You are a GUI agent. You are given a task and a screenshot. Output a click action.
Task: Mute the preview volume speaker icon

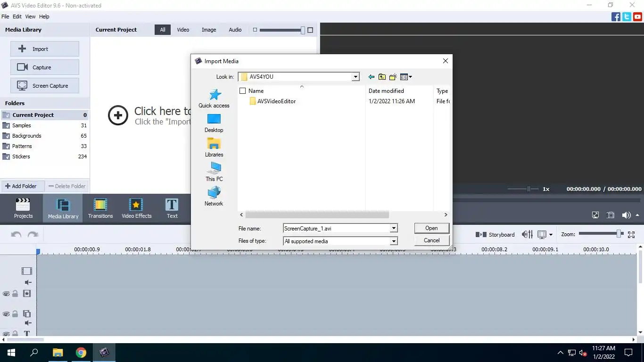click(x=626, y=215)
